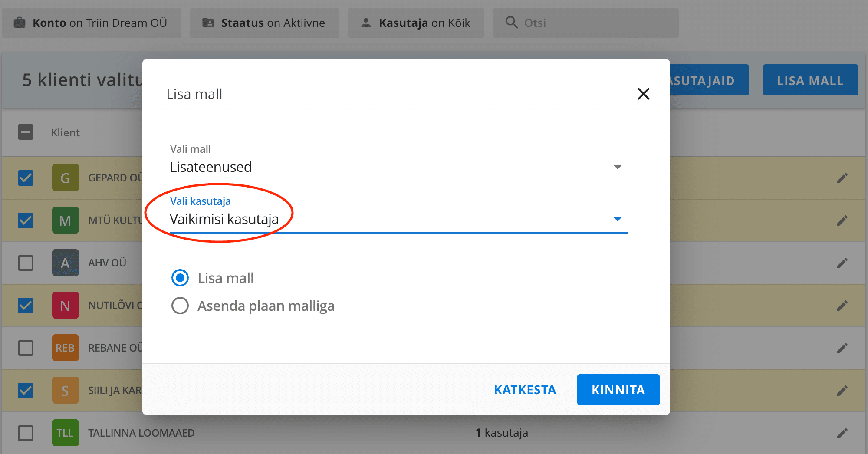
Task: Click the search magnifier icon next to Otsi
Action: [x=512, y=23]
